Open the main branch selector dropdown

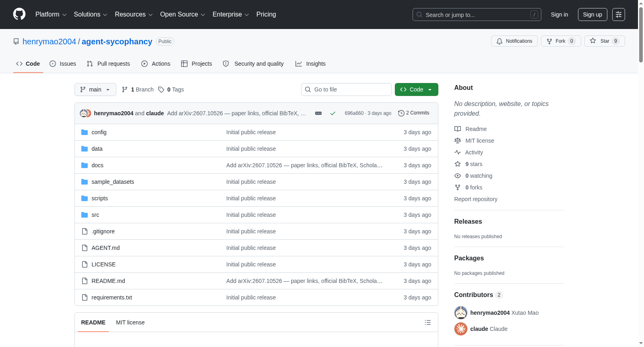click(95, 89)
